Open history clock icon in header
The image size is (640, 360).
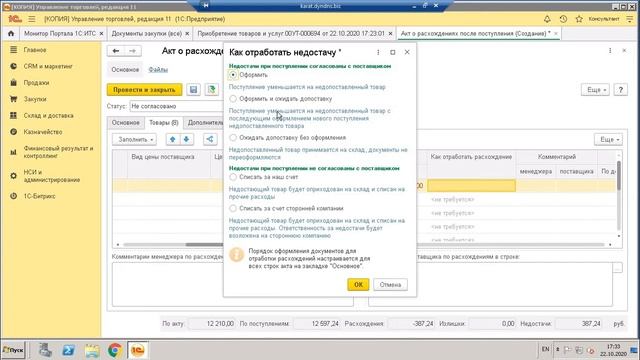click(563, 19)
